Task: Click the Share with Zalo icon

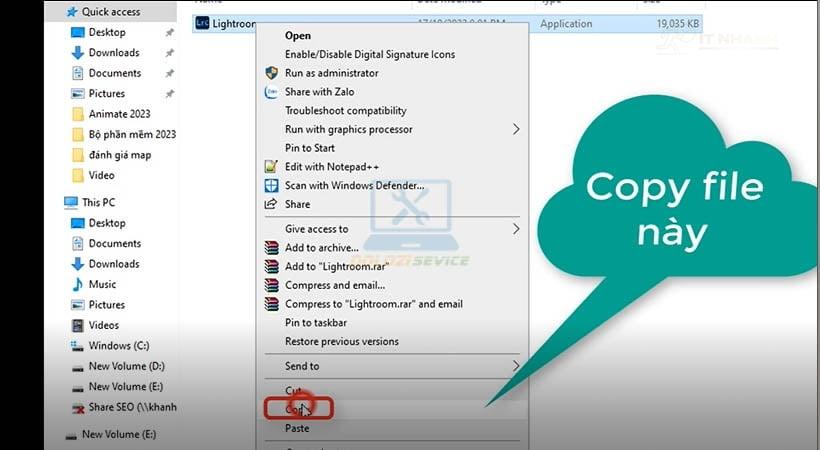Action: pos(271,92)
